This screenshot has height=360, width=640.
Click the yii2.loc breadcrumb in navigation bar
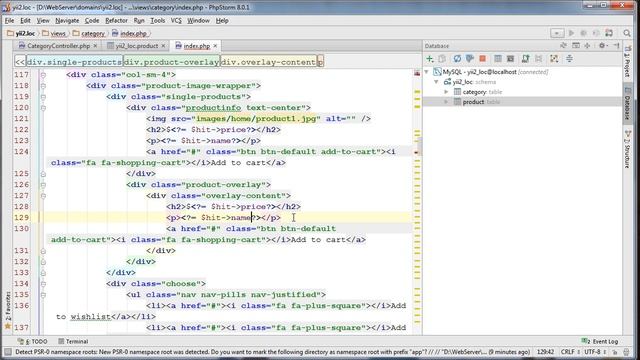(x=21, y=33)
